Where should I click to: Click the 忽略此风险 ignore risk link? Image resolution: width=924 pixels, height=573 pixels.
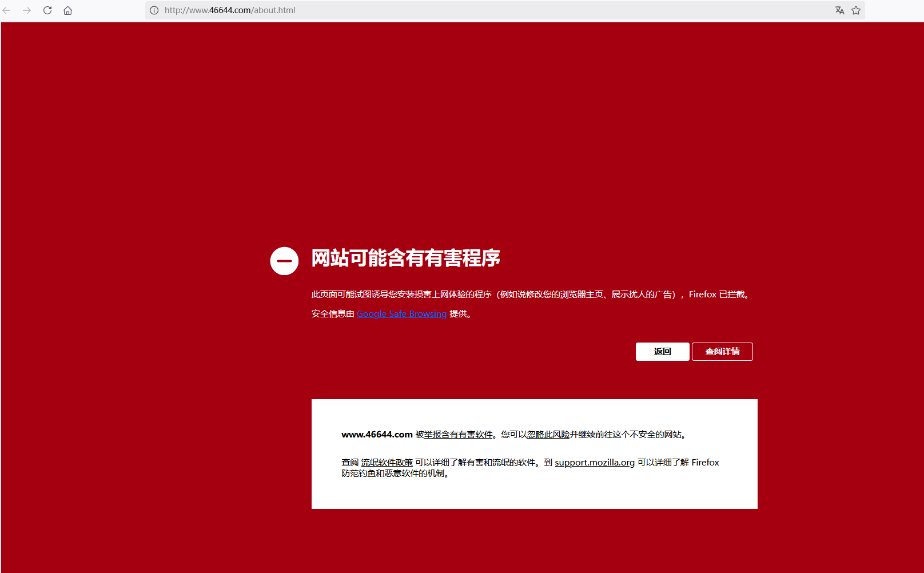[x=548, y=435]
